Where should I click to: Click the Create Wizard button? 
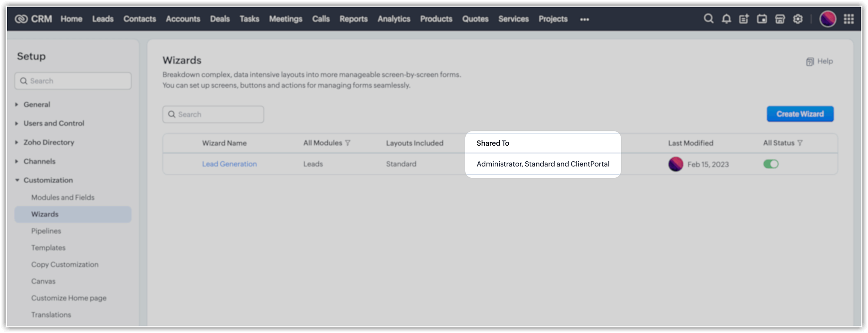[800, 114]
